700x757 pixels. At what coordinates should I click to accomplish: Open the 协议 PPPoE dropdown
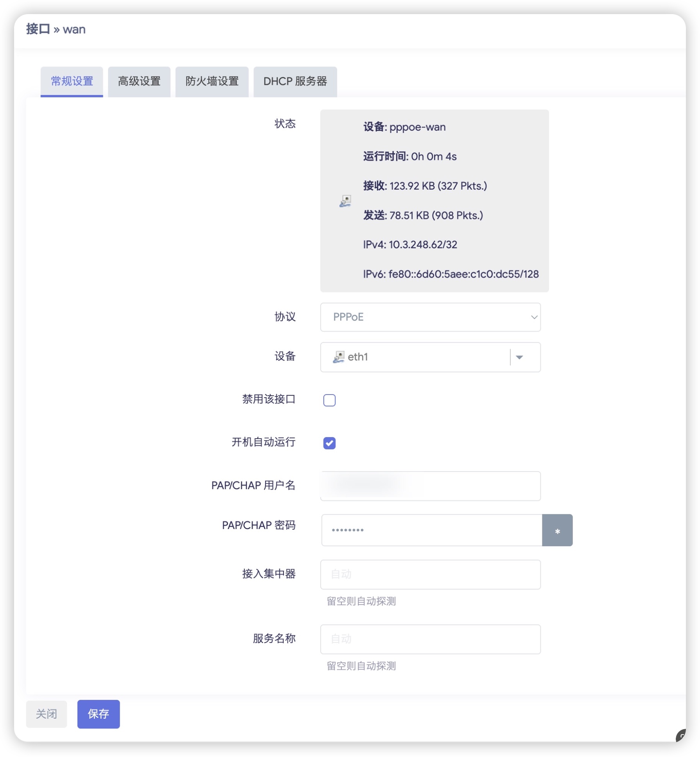[430, 317]
